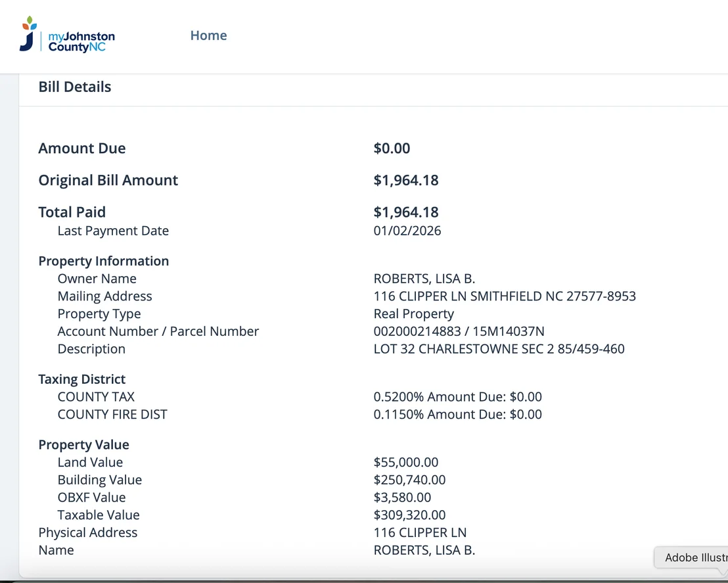The height and width of the screenshot is (583, 728).
Task: Select the payment date 01/02/2026
Action: click(x=407, y=231)
